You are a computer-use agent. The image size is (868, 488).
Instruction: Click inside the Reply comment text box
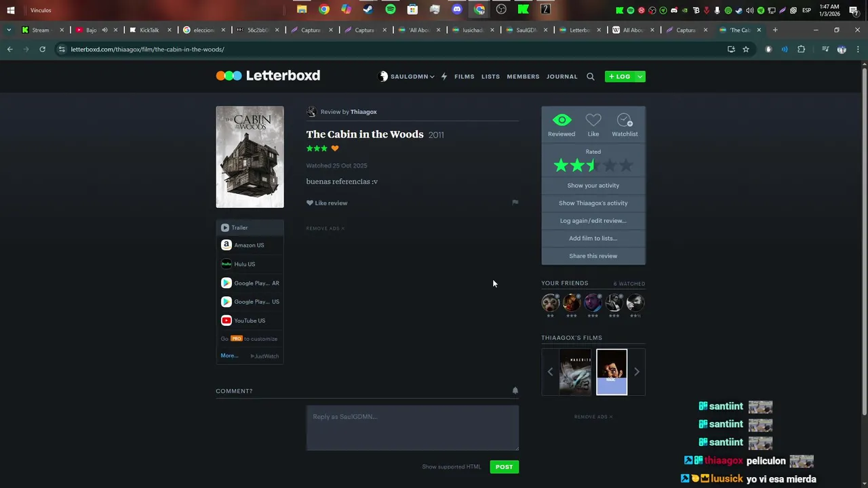412,428
